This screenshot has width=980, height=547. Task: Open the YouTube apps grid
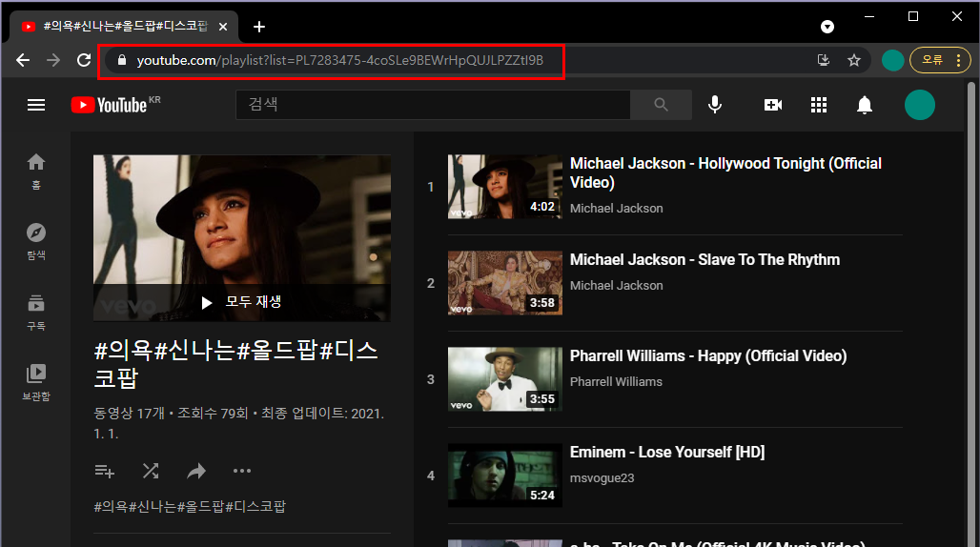tap(819, 104)
